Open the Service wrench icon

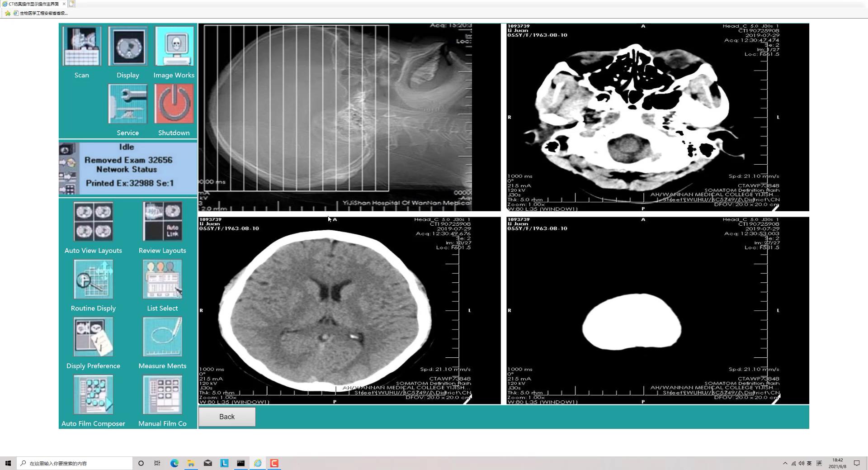[x=128, y=104]
